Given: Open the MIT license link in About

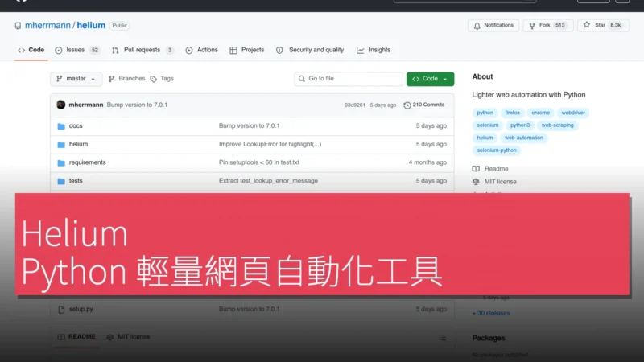Looking at the screenshot, I should (500, 182).
